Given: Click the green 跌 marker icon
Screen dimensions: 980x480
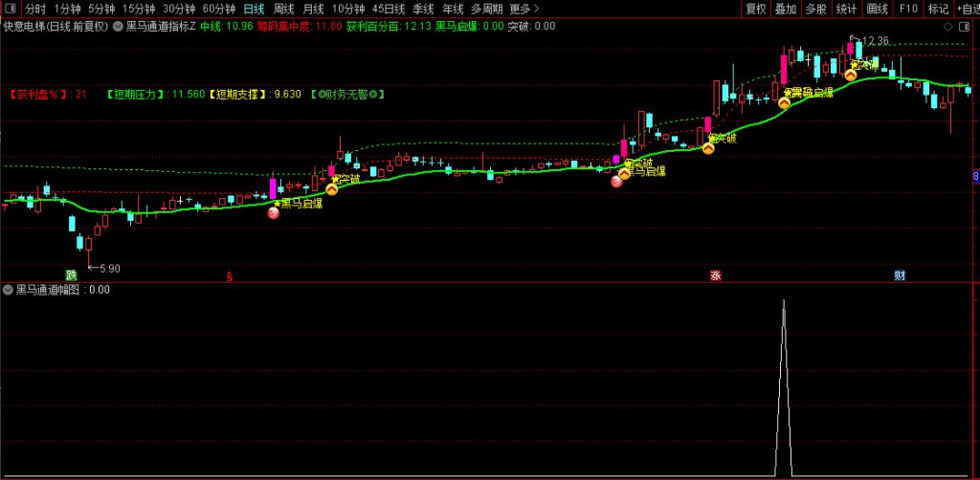Looking at the screenshot, I should (71, 275).
